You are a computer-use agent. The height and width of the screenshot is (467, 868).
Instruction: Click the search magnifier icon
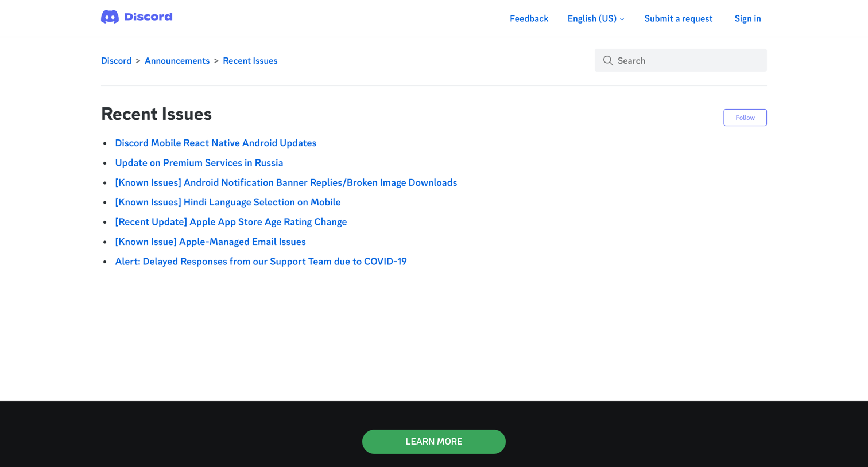(x=608, y=60)
